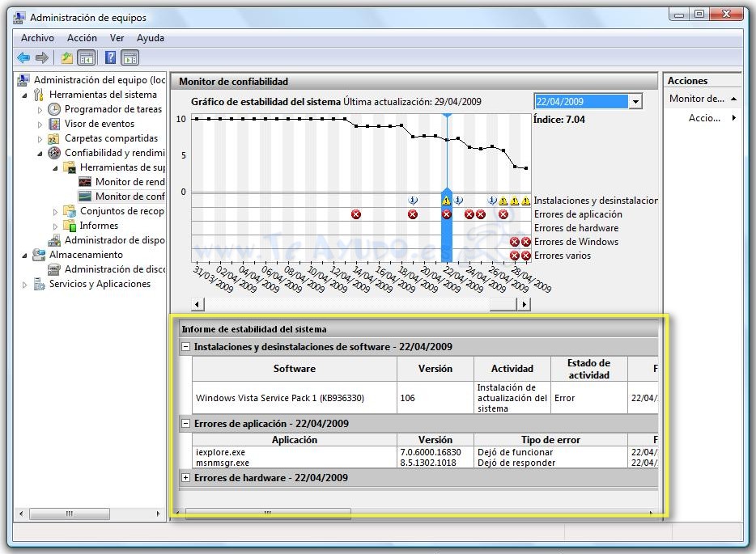The height and width of the screenshot is (554, 756).
Task: Click the up-one-level folder toolbar icon
Action: 67,57
